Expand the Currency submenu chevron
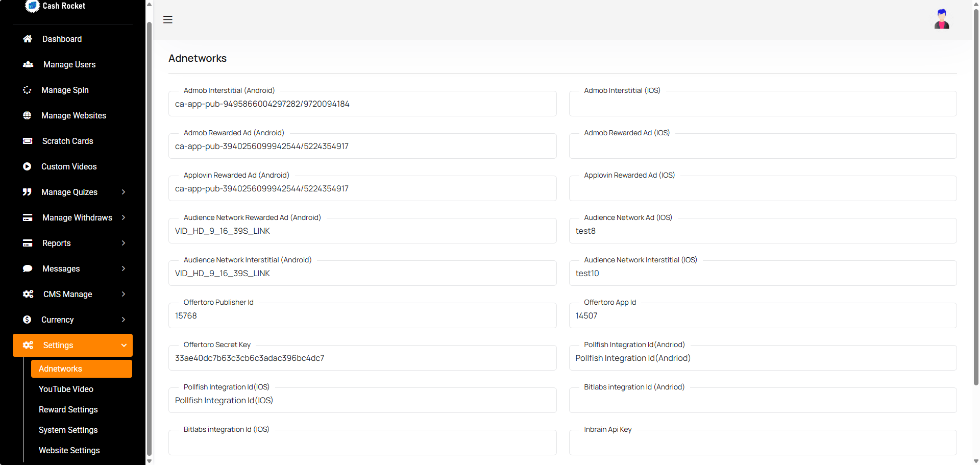Image resolution: width=980 pixels, height=465 pixels. 124,320
